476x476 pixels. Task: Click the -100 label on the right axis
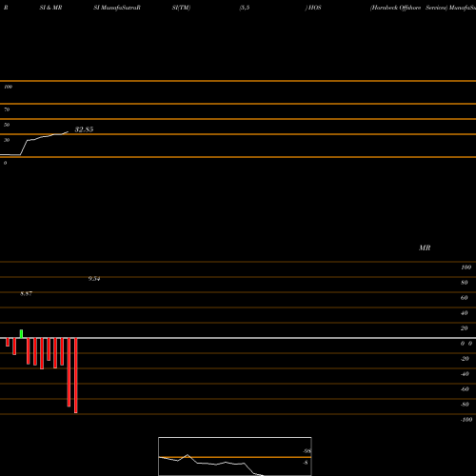pos(466,420)
